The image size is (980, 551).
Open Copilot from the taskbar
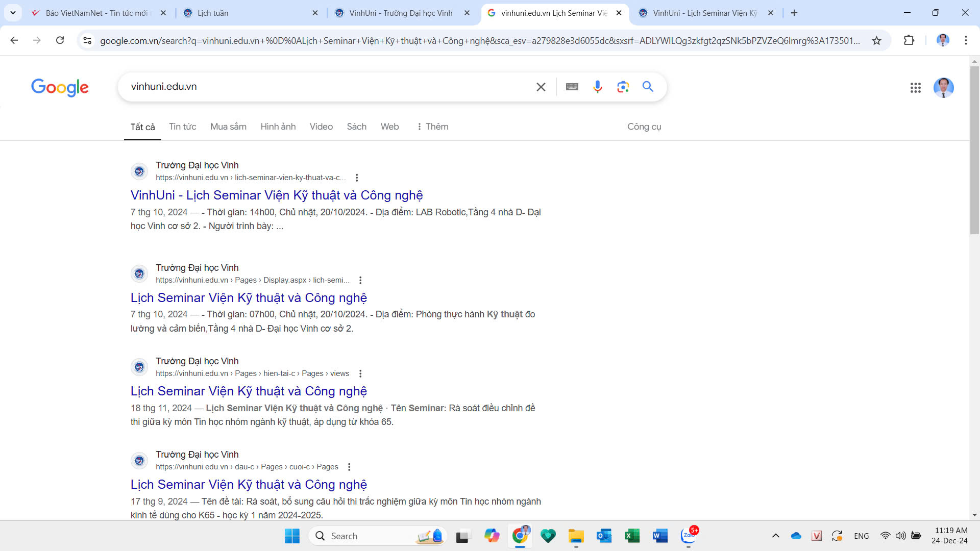click(x=492, y=536)
